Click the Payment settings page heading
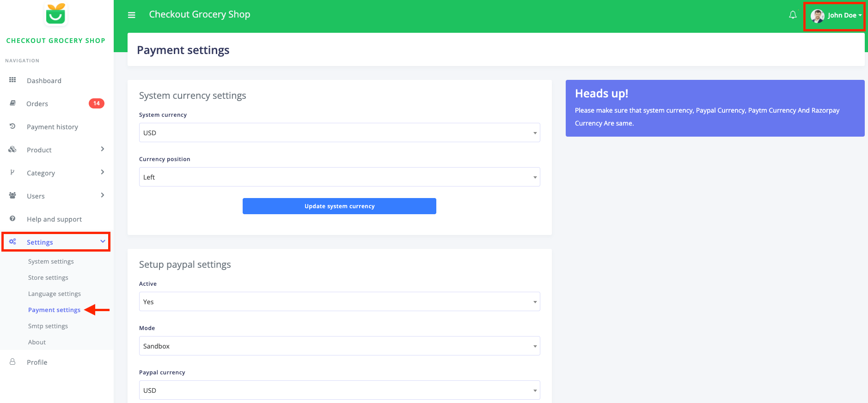Image resolution: width=868 pixels, height=403 pixels. tap(183, 50)
